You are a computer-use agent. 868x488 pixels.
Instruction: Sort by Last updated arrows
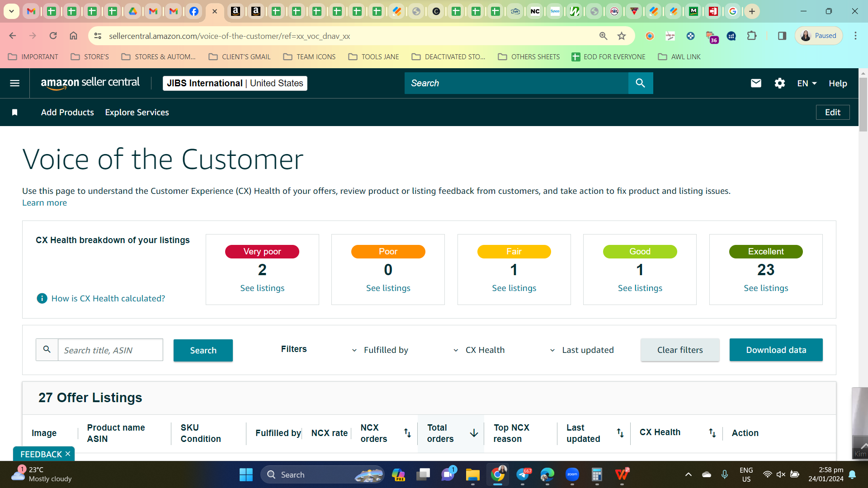pos(620,433)
